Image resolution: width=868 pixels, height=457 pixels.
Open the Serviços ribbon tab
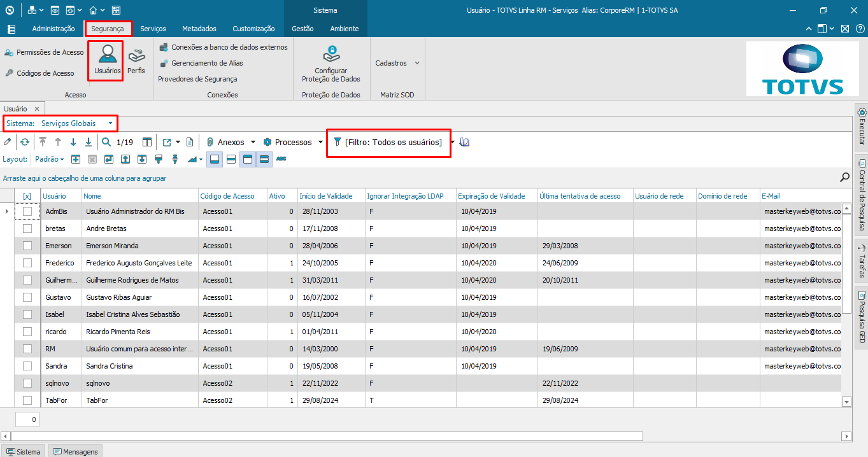(153, 29)
